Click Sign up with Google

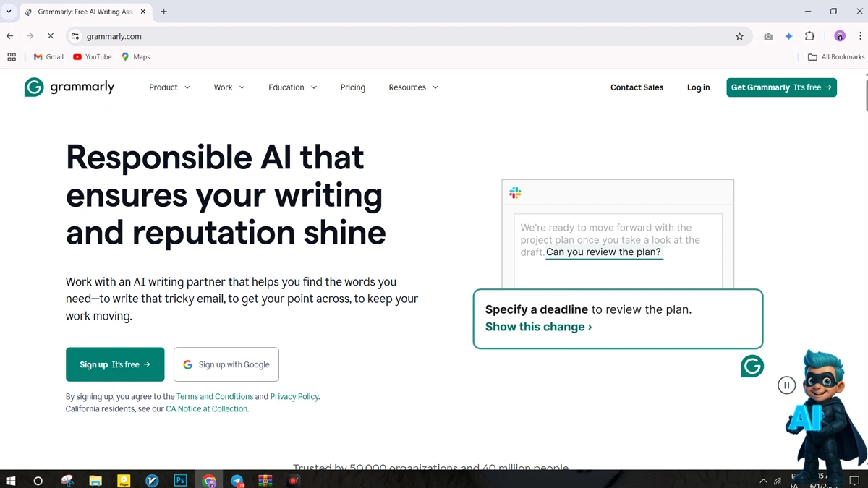coord(226,364)
